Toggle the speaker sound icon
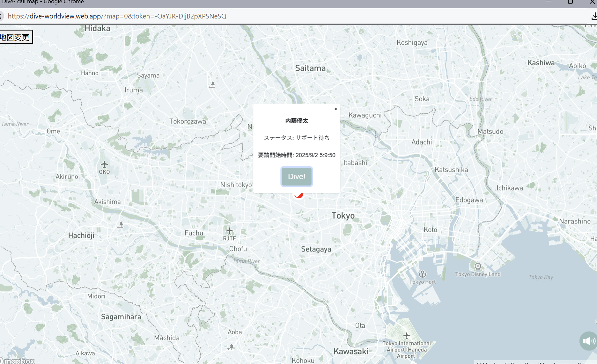The height and width of the screenshot is (364, 597). 588,341
